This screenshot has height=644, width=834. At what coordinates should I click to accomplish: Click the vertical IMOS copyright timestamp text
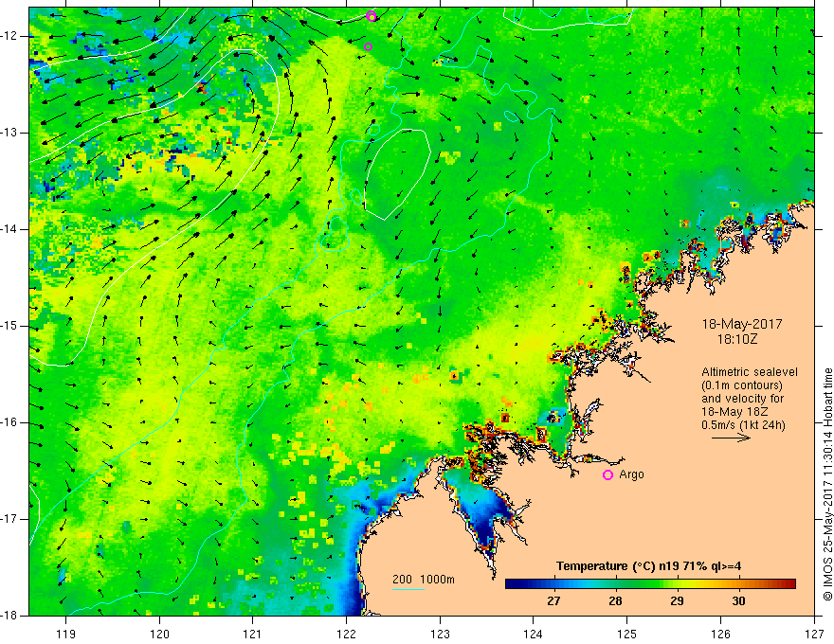pyautogui.click(x=827, y=484)
